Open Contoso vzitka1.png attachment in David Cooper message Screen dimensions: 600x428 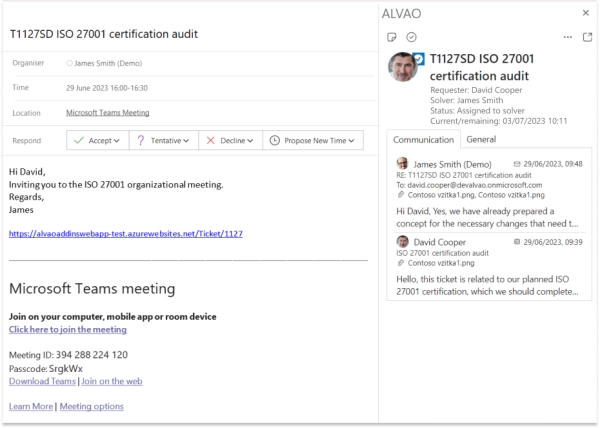click(441, 263)
